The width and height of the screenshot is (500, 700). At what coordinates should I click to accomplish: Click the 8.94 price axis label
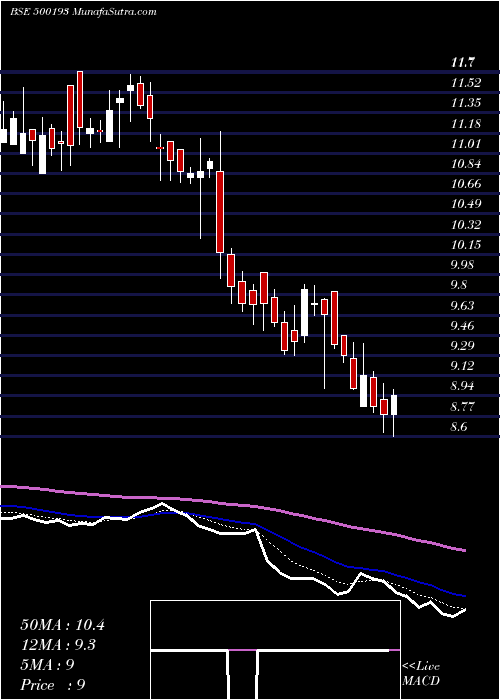462,386
